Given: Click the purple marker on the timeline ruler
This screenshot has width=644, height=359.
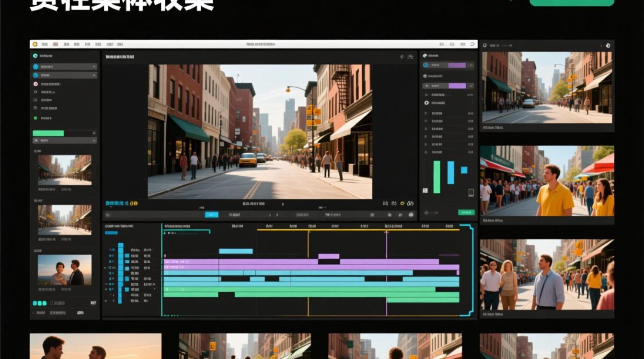Looking at the screenshot, I should tap(387, 232).
